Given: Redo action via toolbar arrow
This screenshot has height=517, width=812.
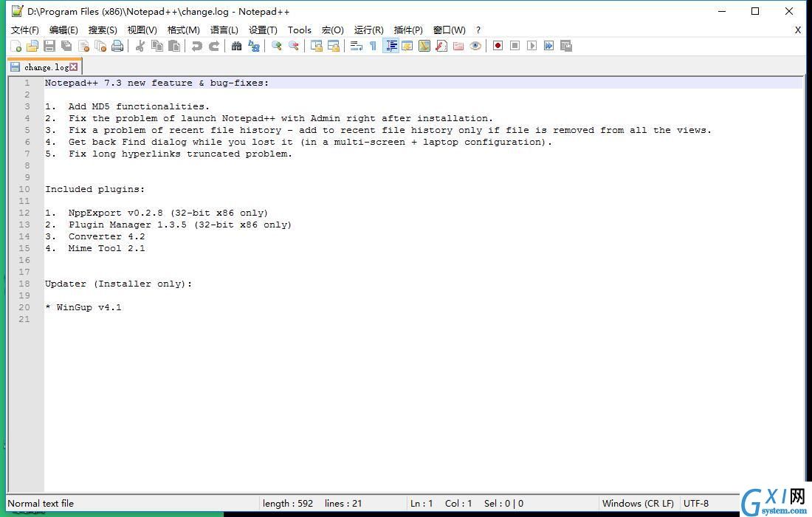Looking at the screenshot, I should pos(214,46).
